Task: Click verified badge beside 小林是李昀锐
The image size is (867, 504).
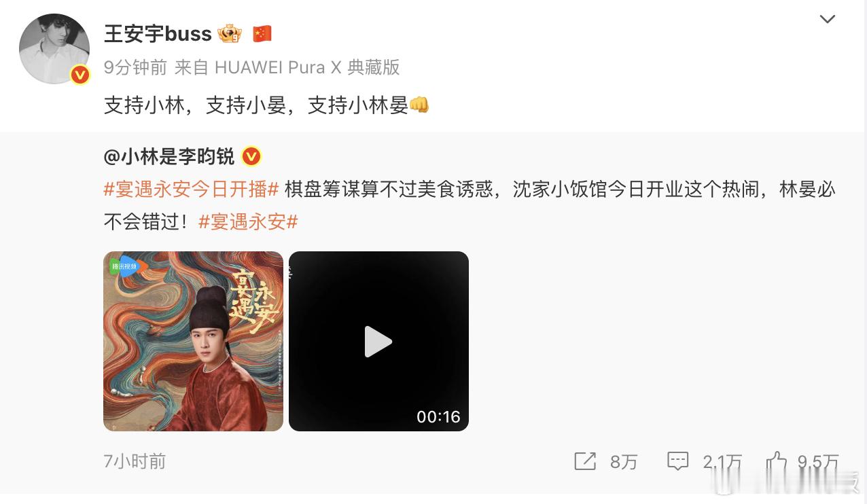Action: [x=251, y=157]
